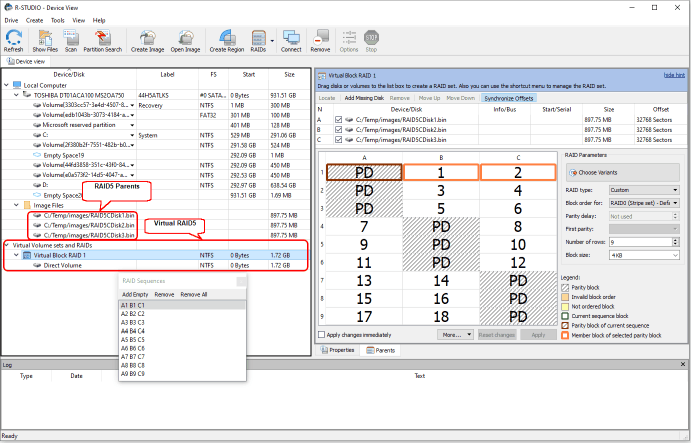Open the Block size dropdown
691x443 pixels.
click(x=644, y=255)
